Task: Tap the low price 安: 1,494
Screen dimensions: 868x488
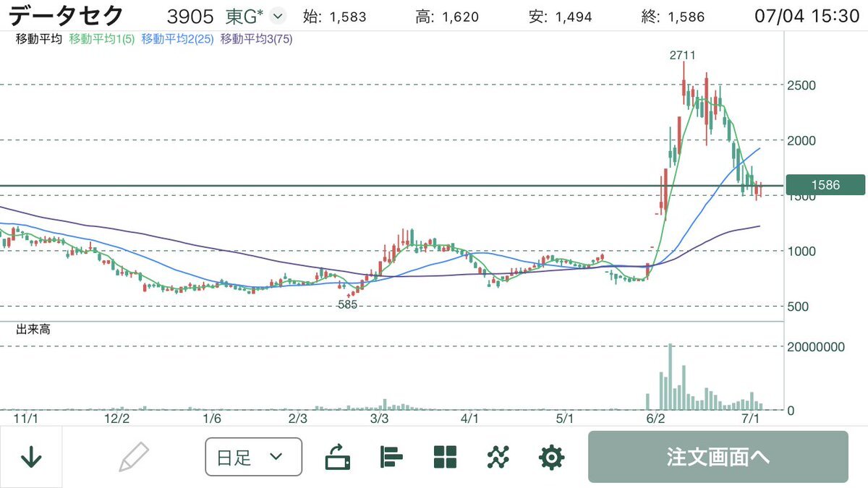Action: (562, 16)
